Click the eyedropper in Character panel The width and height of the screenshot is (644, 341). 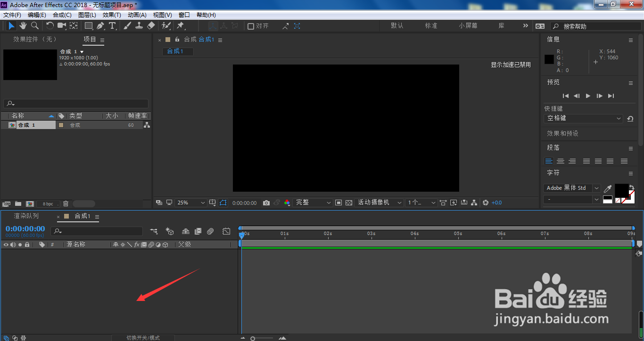point(608,188)
